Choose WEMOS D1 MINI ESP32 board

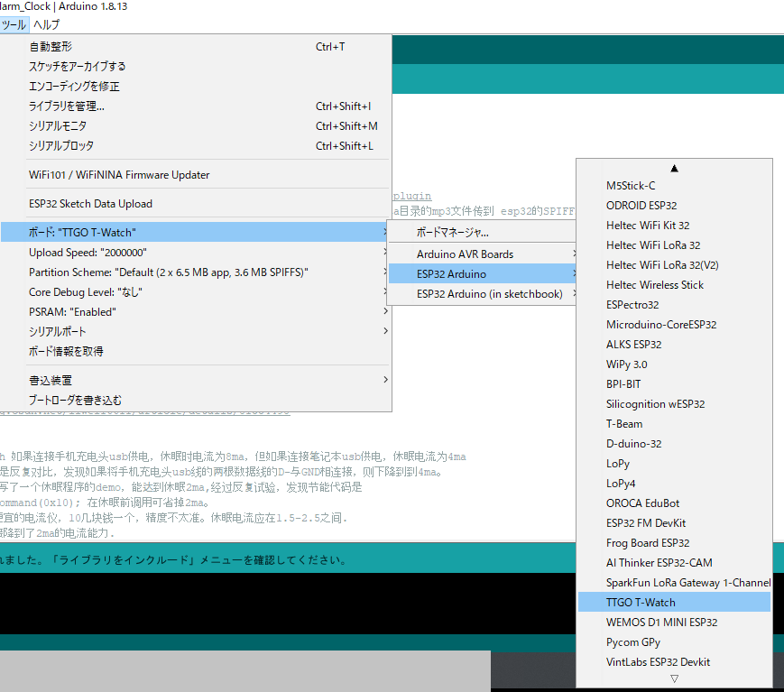674,622
